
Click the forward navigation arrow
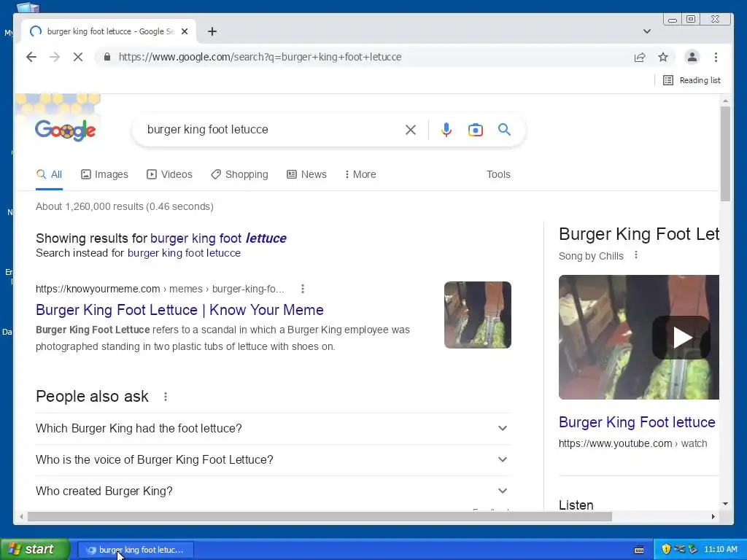pos(55,57)
